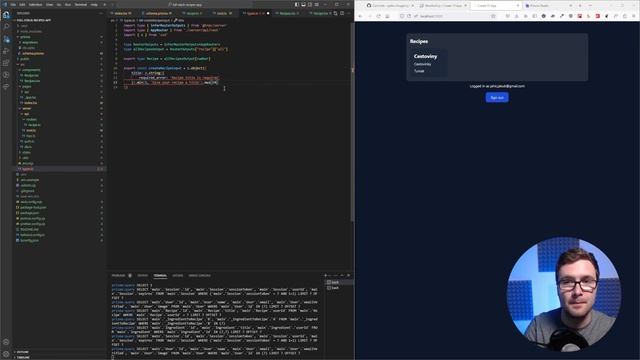Switch to schema.prisma editor tab
The image size is (640, 360).
coord(157,13)
